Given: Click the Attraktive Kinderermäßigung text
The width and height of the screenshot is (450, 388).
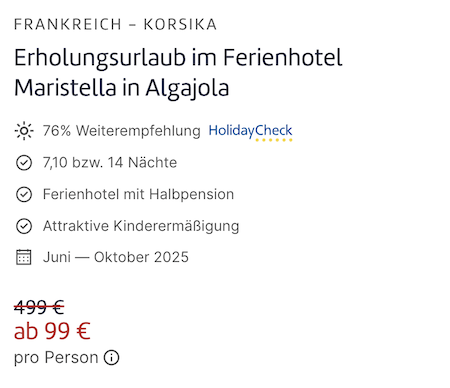Looking at the screenshot, I should pos(141,226).
